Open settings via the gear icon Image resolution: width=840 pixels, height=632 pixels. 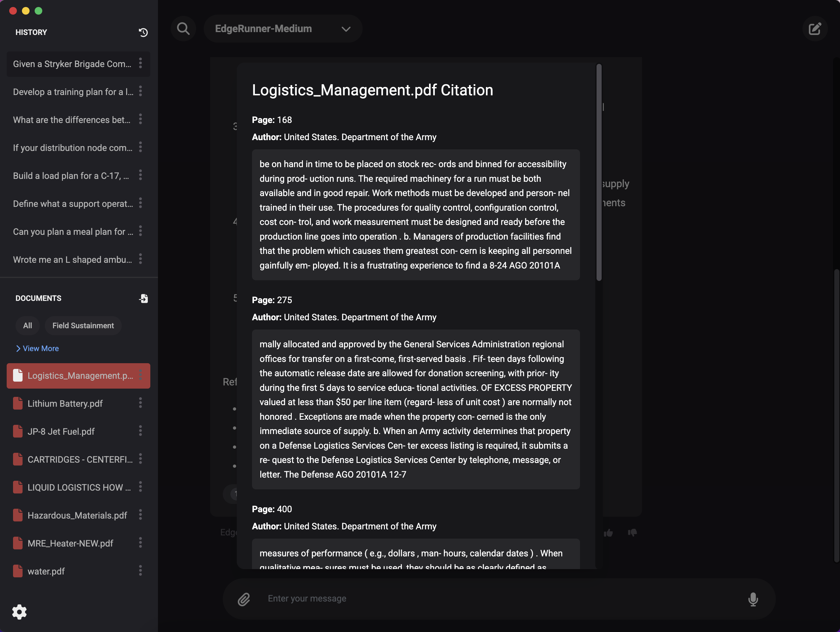point(19,612)
